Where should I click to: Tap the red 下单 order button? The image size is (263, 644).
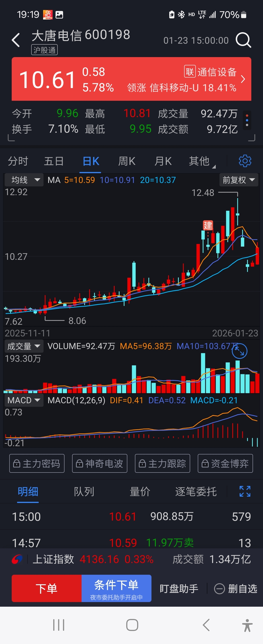47,588
